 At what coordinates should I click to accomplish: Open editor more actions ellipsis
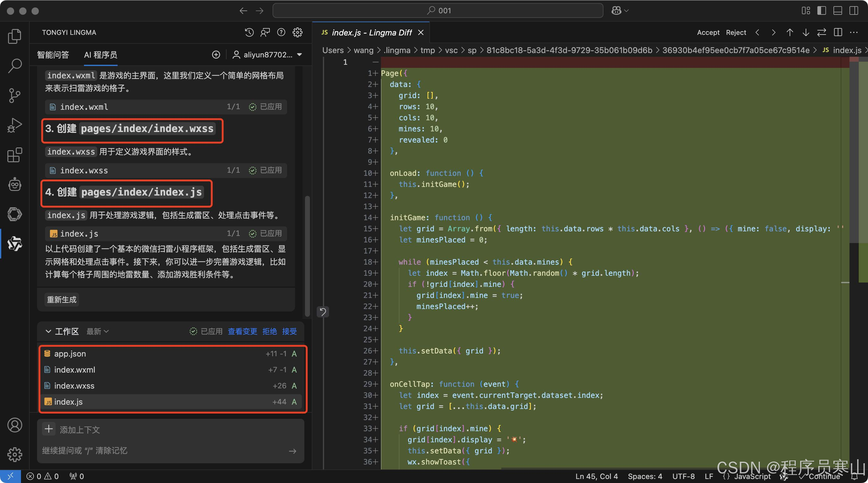854,32
